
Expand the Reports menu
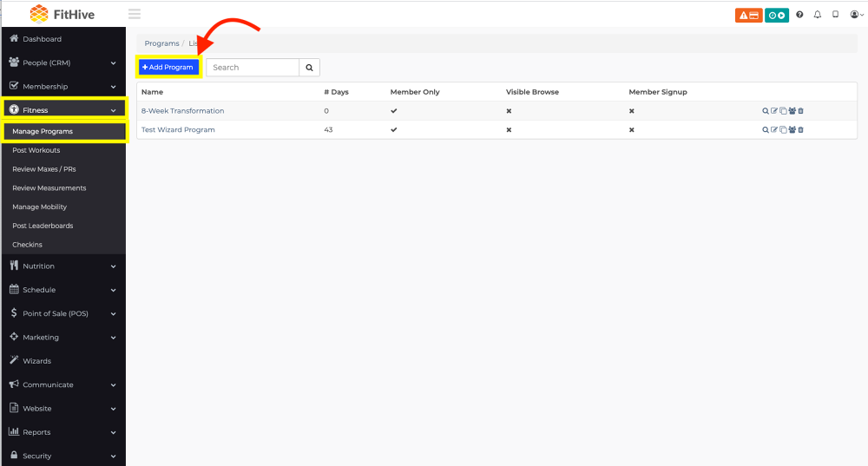[63, 432]
